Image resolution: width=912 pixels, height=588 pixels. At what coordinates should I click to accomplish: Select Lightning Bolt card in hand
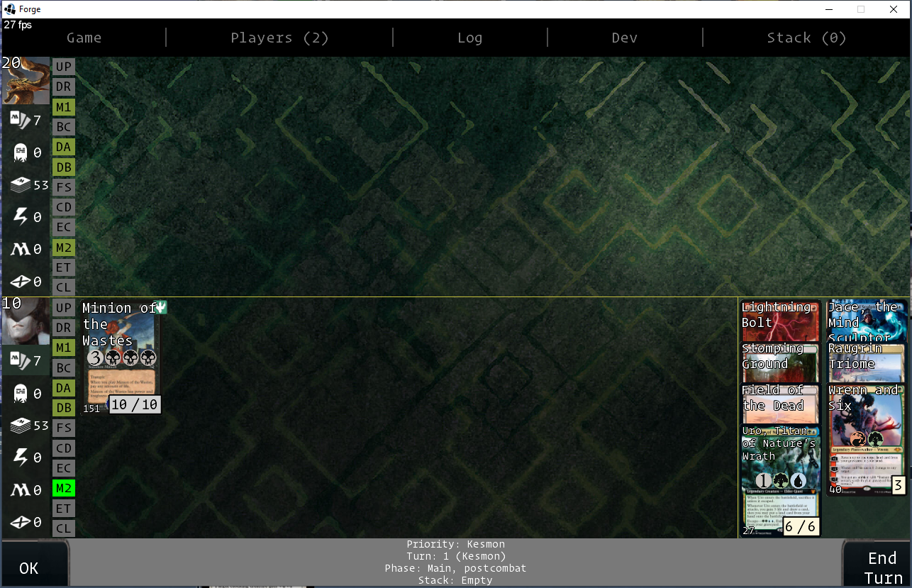[780, 320]
